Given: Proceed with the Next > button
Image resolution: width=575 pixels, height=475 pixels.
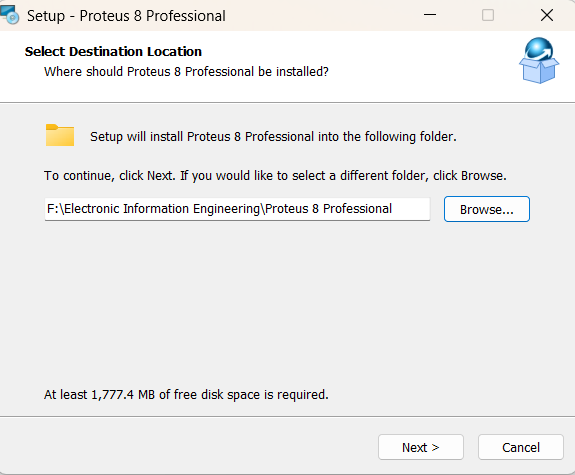Looking at the screenshot, I should tap(421, 447).
